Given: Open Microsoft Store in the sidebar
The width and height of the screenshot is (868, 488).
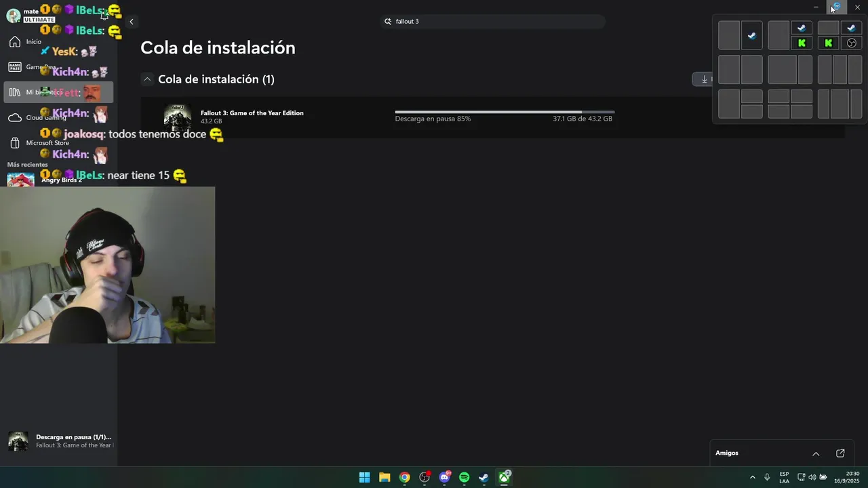Looking at the screenshot, I should (58, 143).
